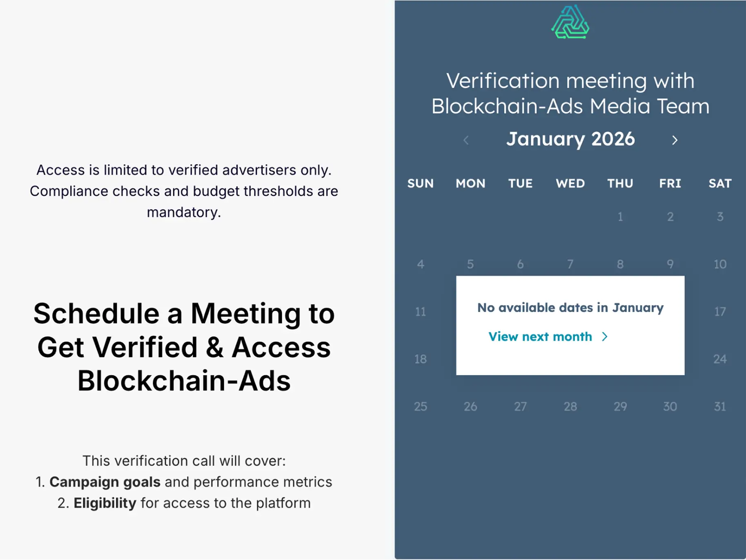Select January 24 date cell
This screenshot has height=560, width=746.
[x=720, y=359]
